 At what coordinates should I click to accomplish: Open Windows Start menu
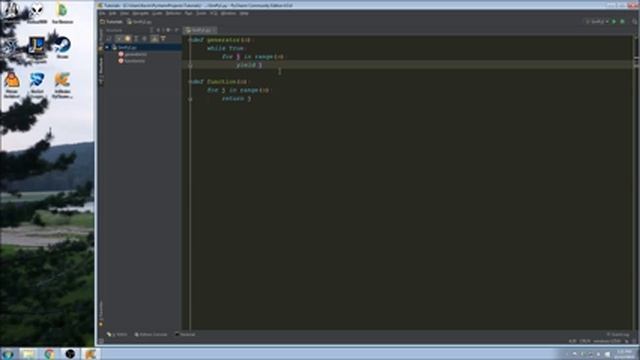pyautogui.click(x=7, y=353)
